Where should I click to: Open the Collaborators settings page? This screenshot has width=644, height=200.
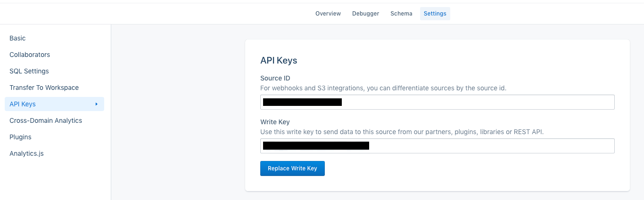(30, 55)
